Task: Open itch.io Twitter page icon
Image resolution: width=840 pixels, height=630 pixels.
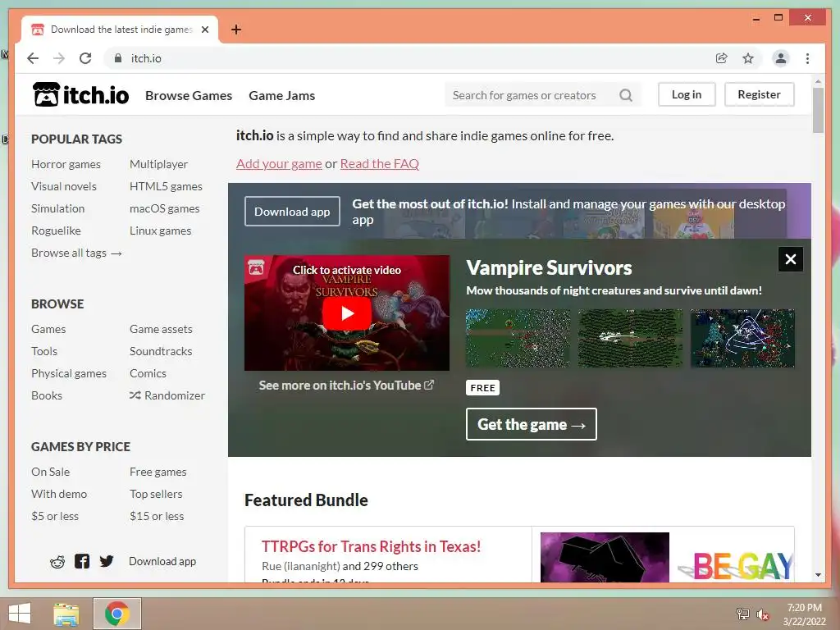Action: 107,561
